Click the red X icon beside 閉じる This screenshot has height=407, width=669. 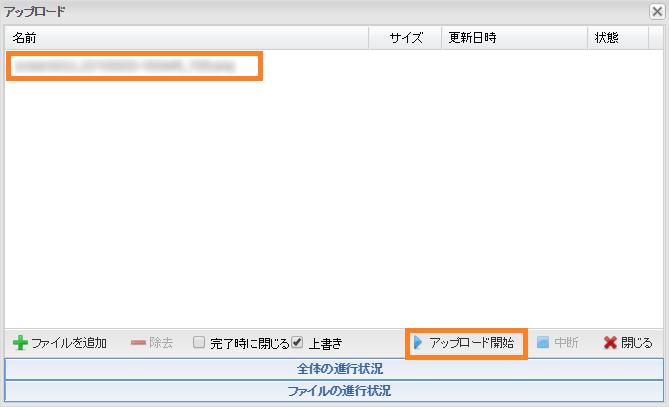(610, 343)
